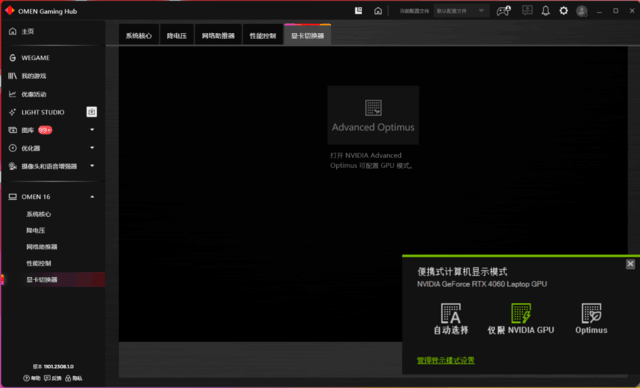Screen dimensions: 640x388
Task: Switch to the 系统核心 tab
Action: (139, 35)
